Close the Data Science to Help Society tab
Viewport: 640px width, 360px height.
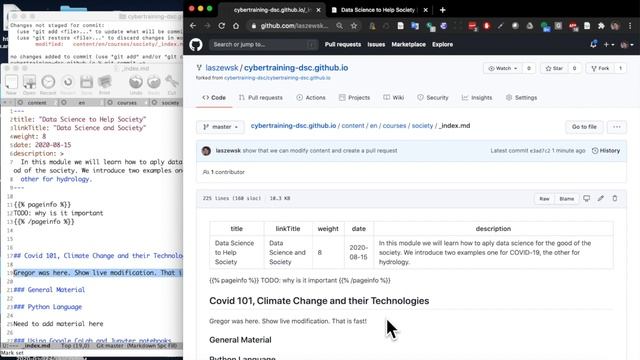(x=426, y=10)
